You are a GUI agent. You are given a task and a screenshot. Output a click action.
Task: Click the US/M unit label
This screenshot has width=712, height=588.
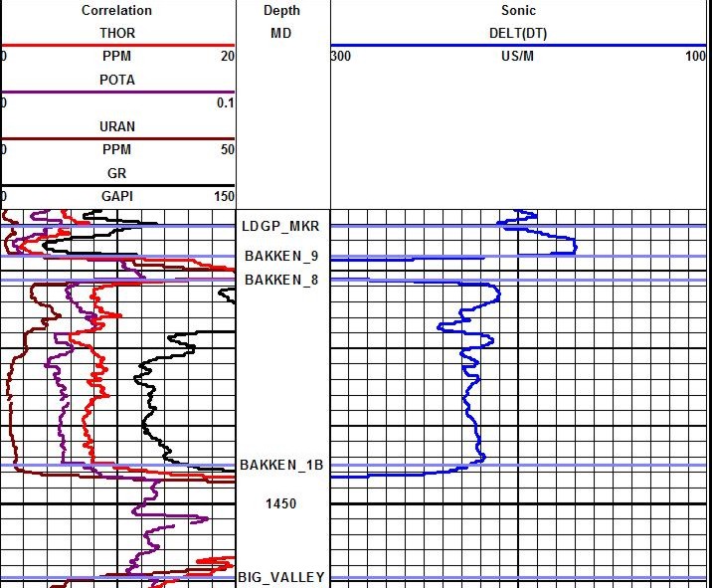518,57
